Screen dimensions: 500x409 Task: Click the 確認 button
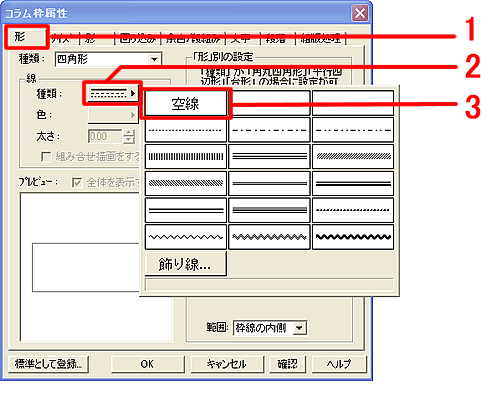point(287,364)
